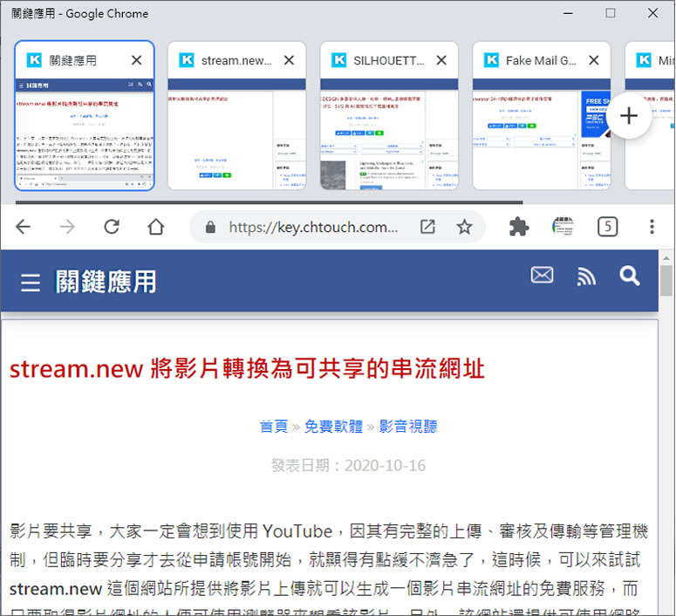The image size is (676, 616).
Task: Open the Extensions puzzle-piece menu
Action: pyautogui.click(x=519, y=227)
